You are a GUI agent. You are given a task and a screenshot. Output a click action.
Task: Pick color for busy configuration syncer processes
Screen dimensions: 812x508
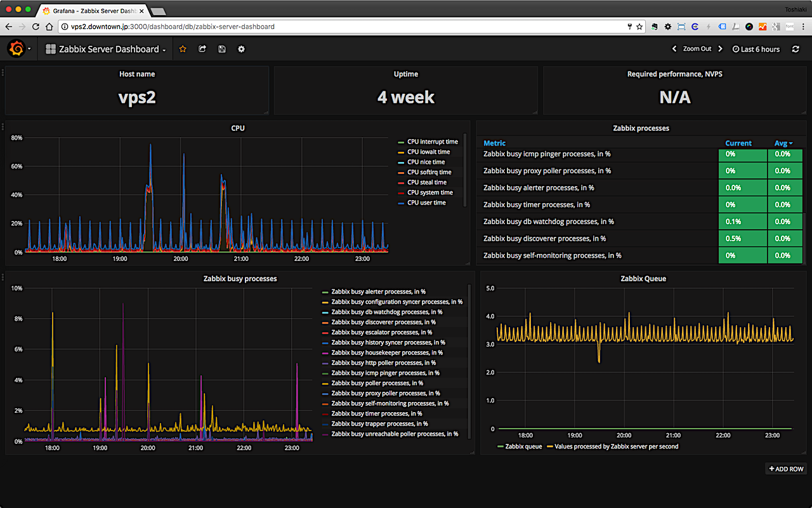pyautogui.click(x=325, y=302)
